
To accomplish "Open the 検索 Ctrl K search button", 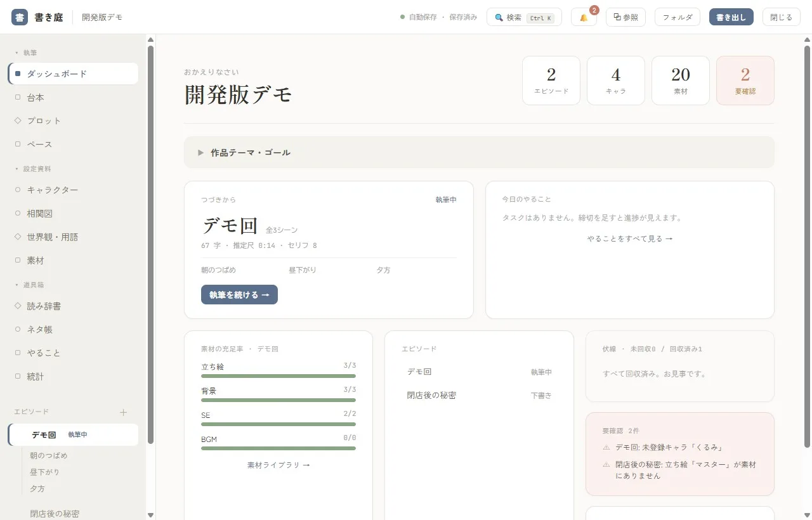I will (524, 17).
